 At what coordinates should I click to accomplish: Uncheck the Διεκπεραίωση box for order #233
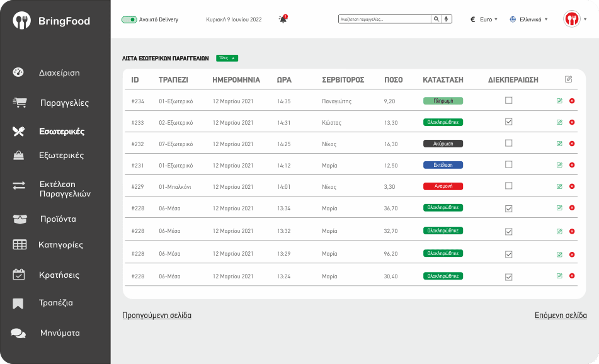(x=509, y=122)
